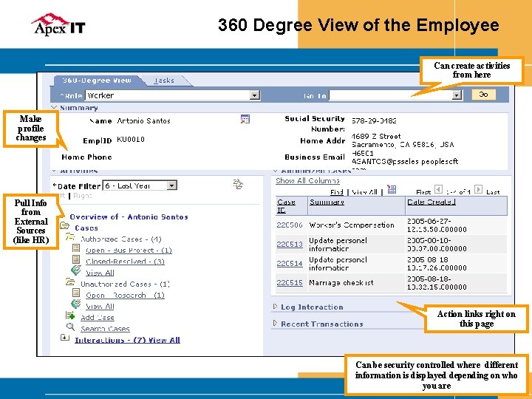The image size is (532, 399).
Task: Select the 360-Degree View tab
Action: pos(97,81)
